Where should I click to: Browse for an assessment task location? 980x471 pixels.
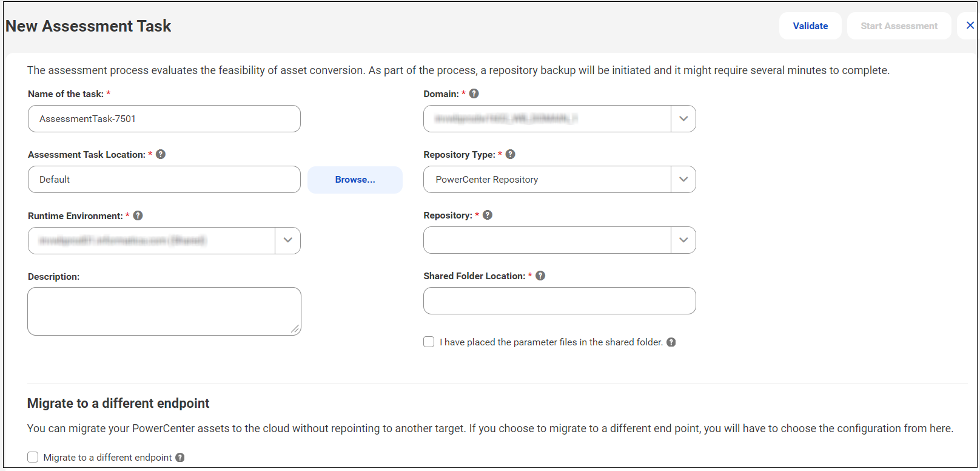(355, 180)
